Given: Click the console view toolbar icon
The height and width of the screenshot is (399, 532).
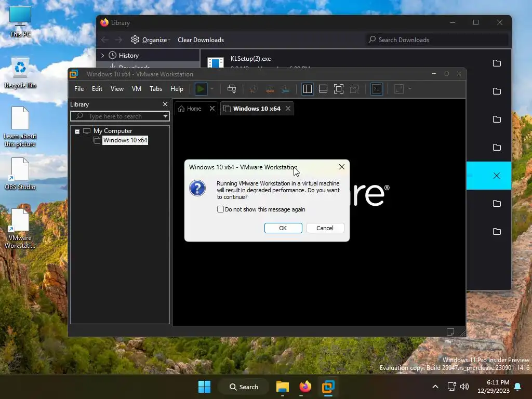Looking at the screenshot, I should pos(377,89).
